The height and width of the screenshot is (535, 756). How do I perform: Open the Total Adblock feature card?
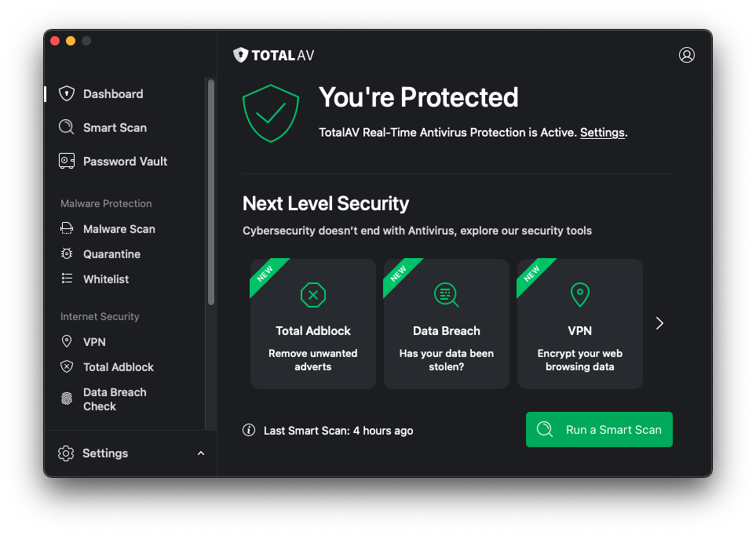coord(313,323)
